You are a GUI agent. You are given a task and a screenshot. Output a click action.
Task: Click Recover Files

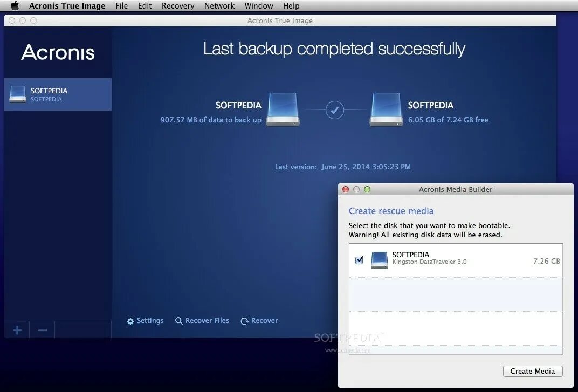pyautogui.click(x=202, y=321)
